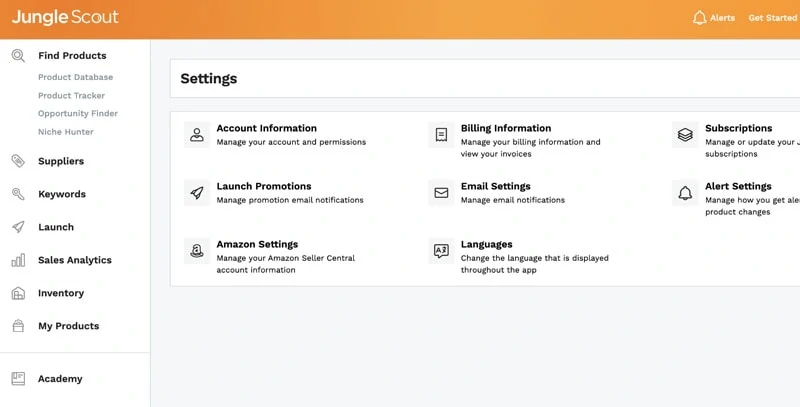Click the Account Information person icon
This screenshot has height=407, width=800.
[196, 135]
